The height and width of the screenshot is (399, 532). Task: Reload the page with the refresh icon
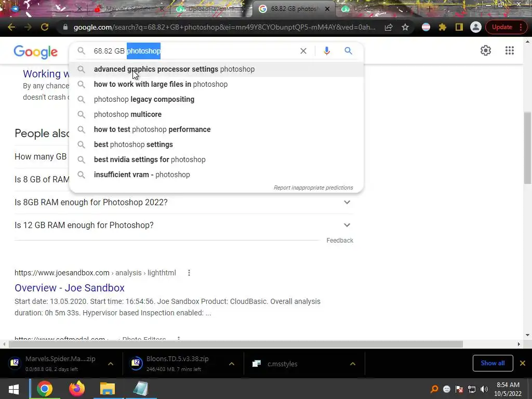pos(45,27)
